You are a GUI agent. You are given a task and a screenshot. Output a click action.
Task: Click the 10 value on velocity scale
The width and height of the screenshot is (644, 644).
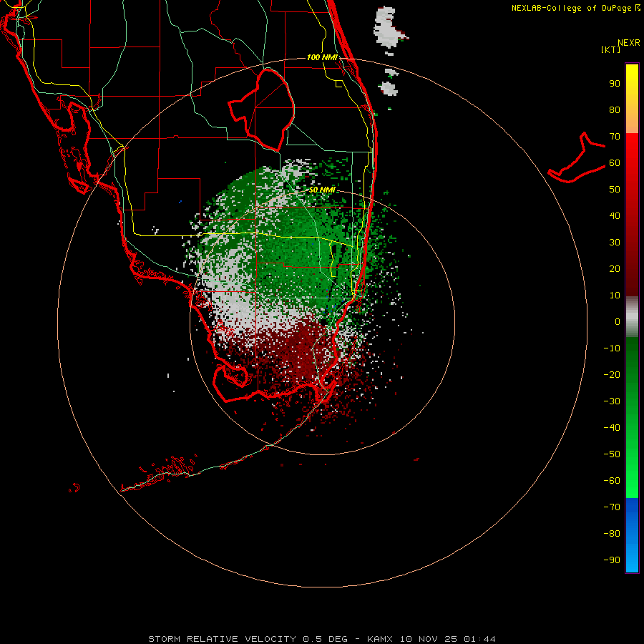point(615,296)
